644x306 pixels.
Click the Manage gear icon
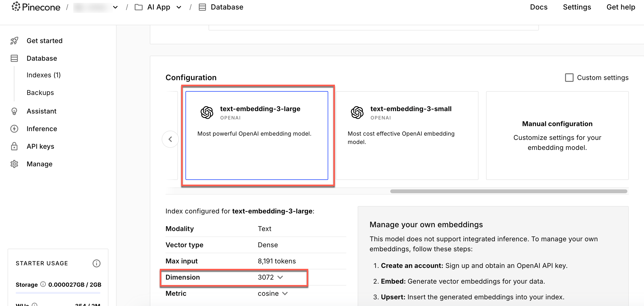click(x=14, y=164)
